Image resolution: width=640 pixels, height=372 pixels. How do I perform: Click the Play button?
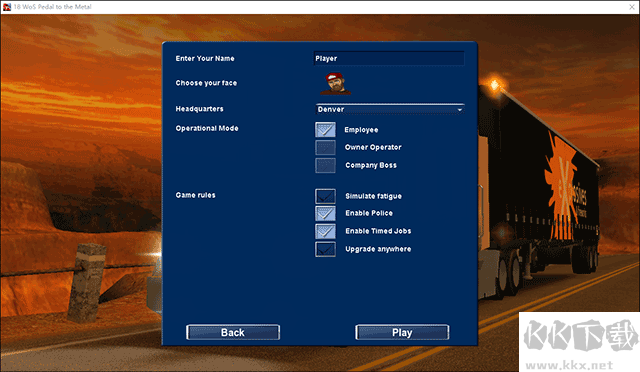pos(402,332)
